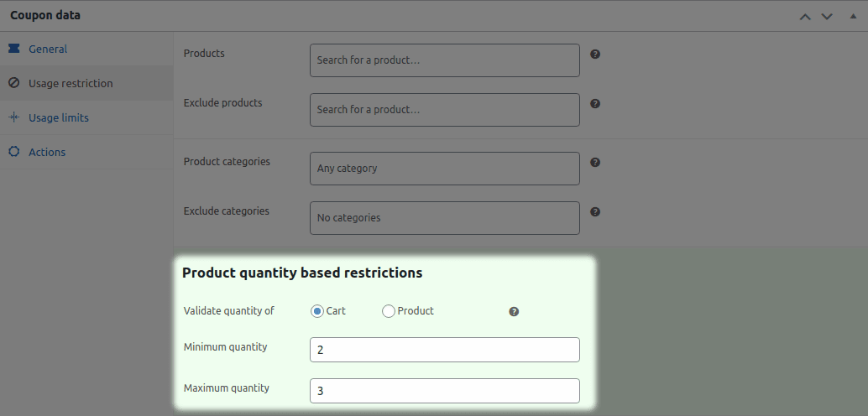Show help tooltip for Validate quantity of
Viewport: 868px width, 416px height.
pyautogui.click(x=514, y=311)
